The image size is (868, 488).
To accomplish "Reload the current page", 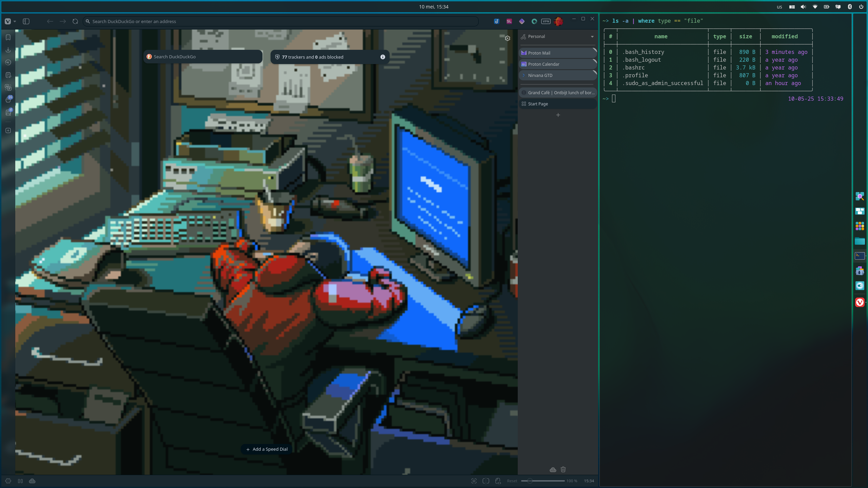I will [x=75, y=21].
